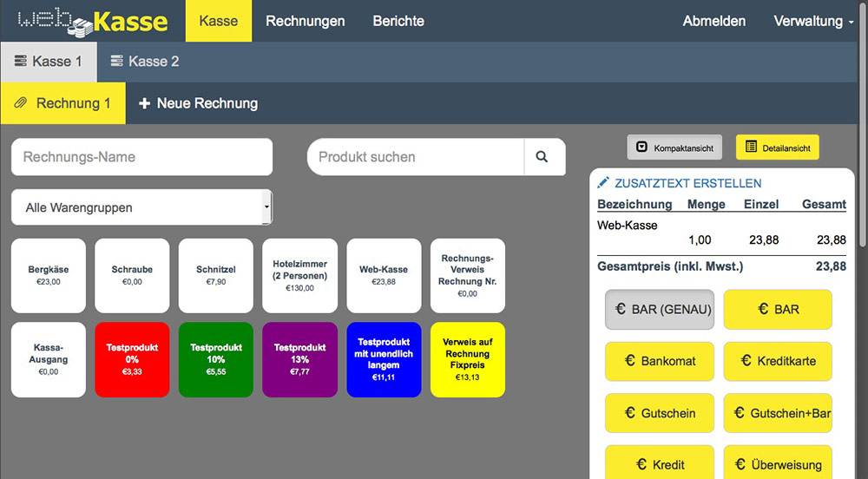
Task: Click the plus icon for Neue Rechnung
Action: (145, 103)
